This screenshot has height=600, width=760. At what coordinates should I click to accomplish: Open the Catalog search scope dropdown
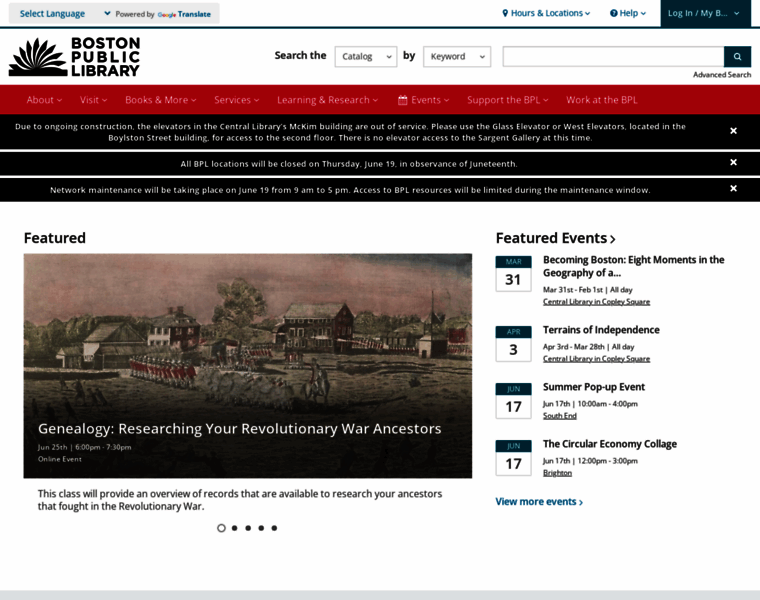(366, 57)
